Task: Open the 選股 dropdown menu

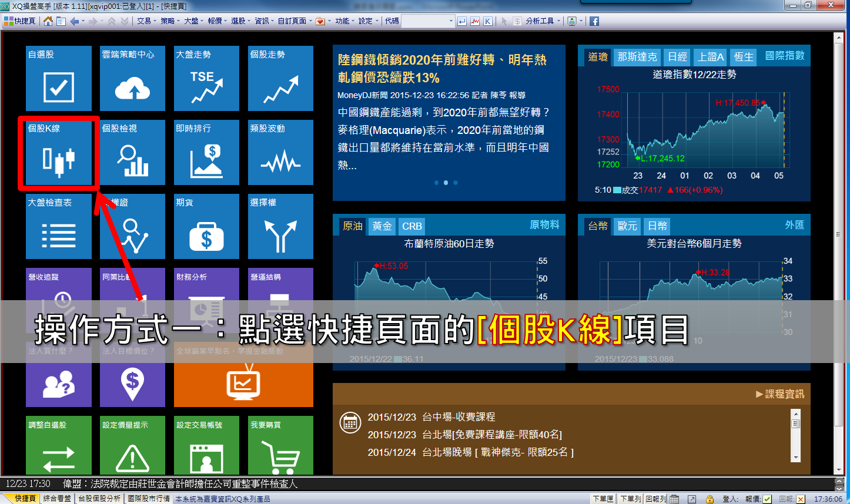Action: point(240,21)
